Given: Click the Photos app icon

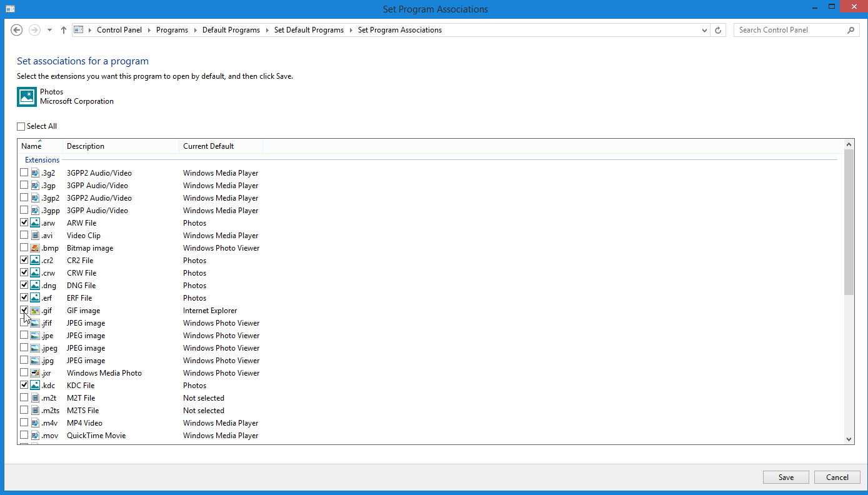Looking at the screenshot, I should (x=27, y=97).
